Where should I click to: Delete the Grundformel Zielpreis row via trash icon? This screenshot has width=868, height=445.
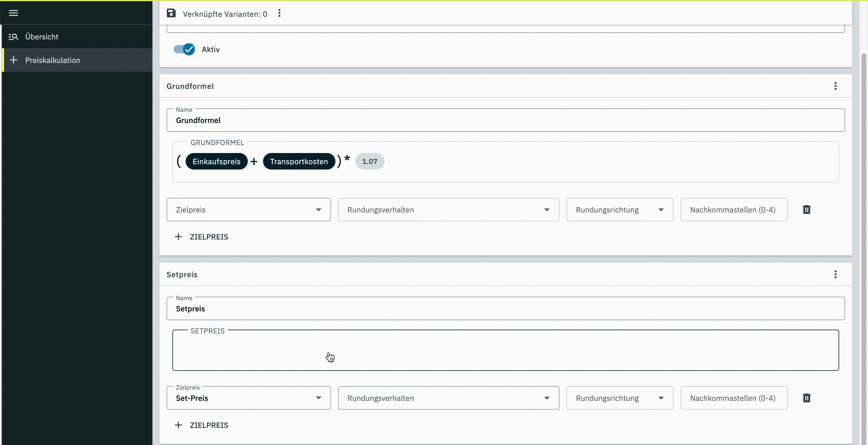click(806, 210)
